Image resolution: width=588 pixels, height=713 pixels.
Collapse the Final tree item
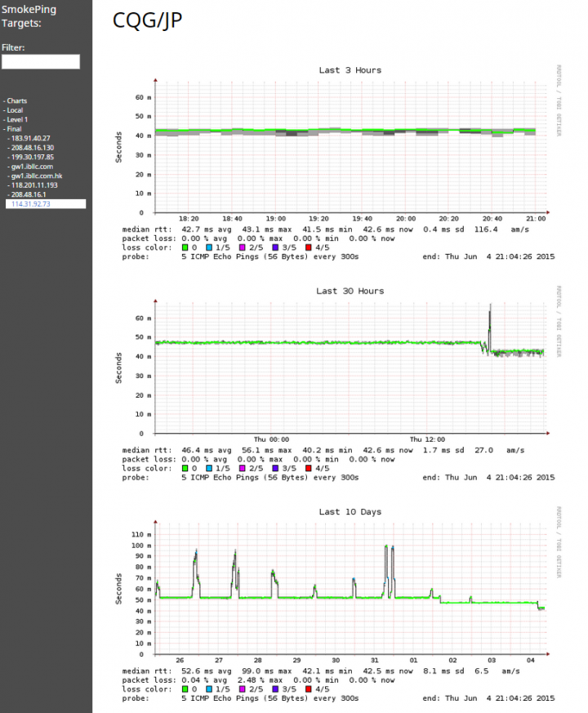point(14,129)
